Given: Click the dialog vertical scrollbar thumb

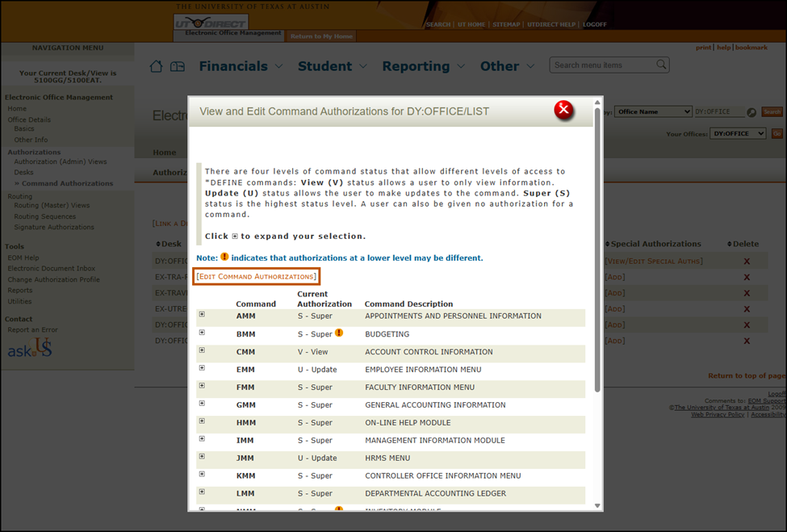Looking at the screenshot, I should (597, 250).
